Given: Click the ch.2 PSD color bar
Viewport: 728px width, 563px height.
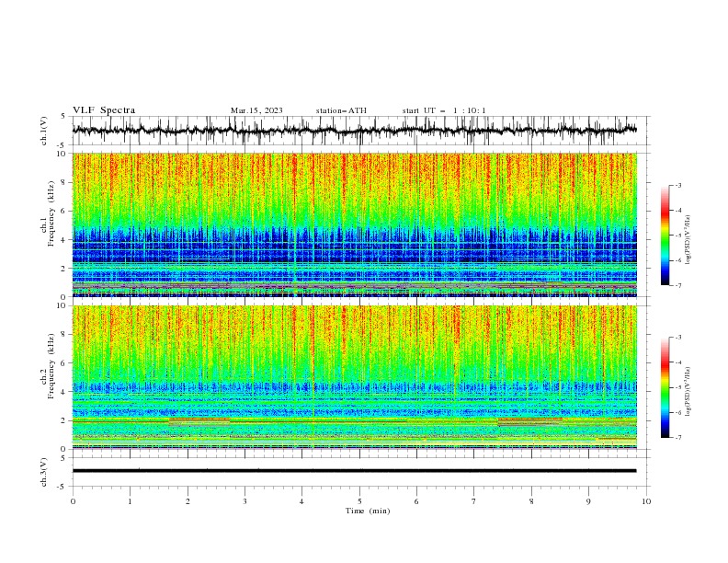Looking at the screenshot, I should pyautogui.click(x=665, y=387).
